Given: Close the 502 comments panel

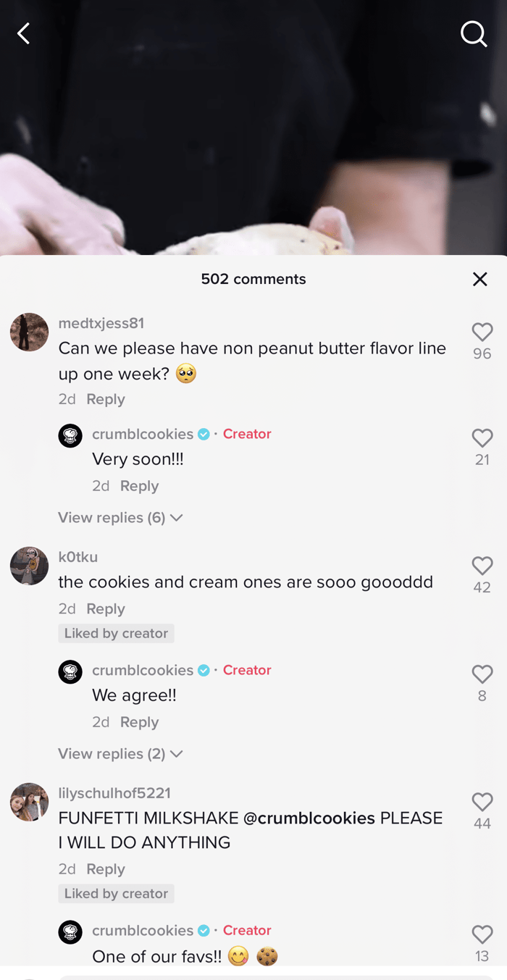Looking at the screenshot, I should click(x=480, y=279).
